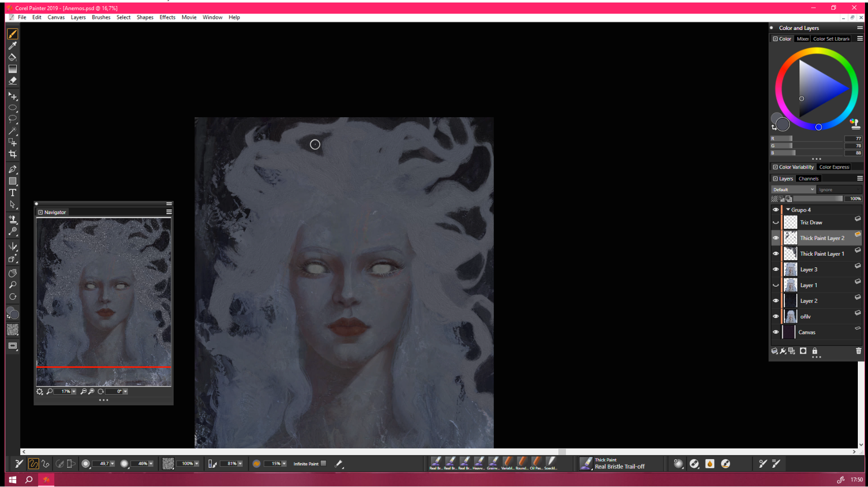Select the Magnifier tool in toolbox
This screenshot has height=487, width=868.
coord(13,285)
